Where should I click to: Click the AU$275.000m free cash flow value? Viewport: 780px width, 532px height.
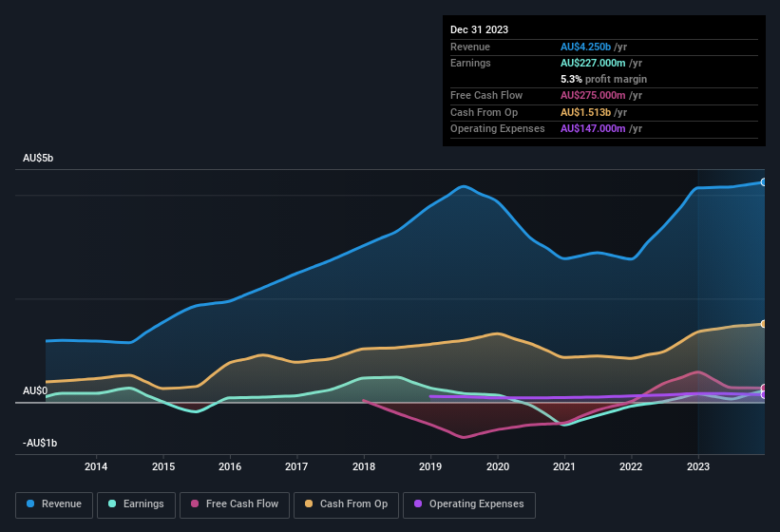click(x=593, y=95)
